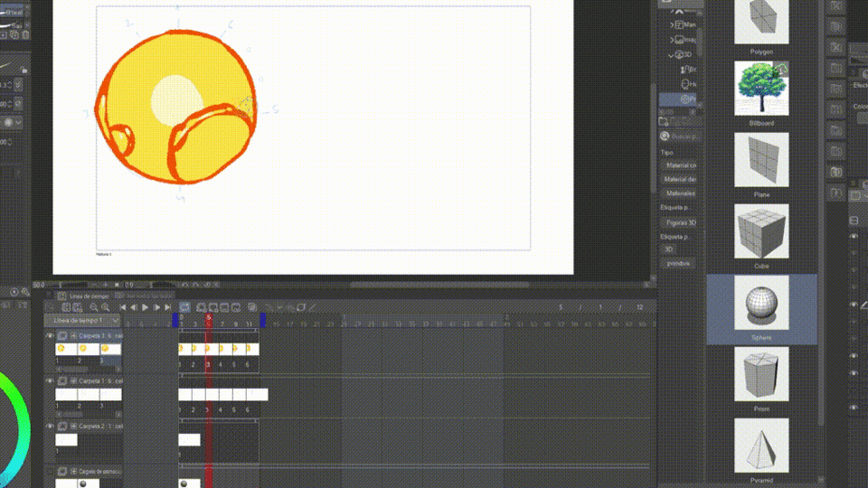This screenshot has width=868, height=488.
Task: Toggle the eye icon in right layer panel top
Action: point(853,236)
